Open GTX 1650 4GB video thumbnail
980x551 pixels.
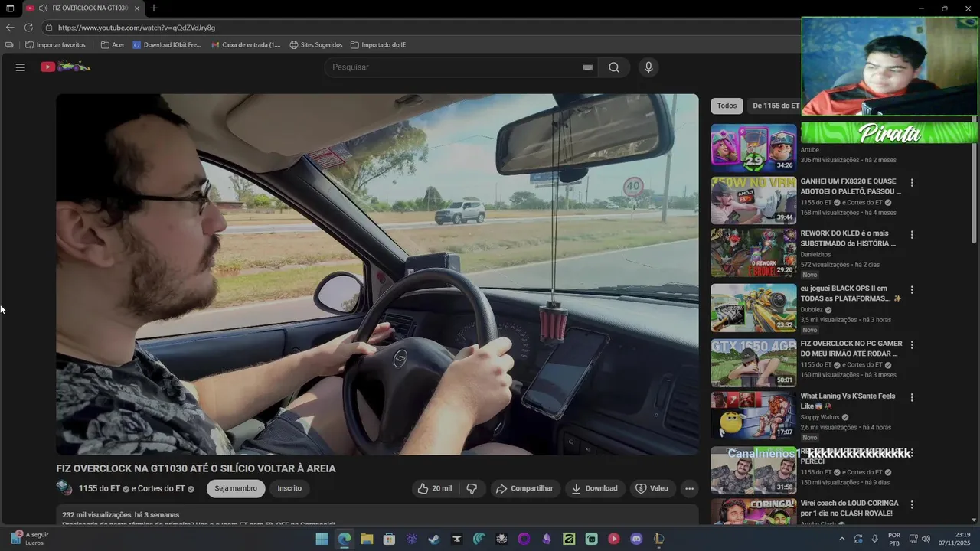click(x=753, y=363)
